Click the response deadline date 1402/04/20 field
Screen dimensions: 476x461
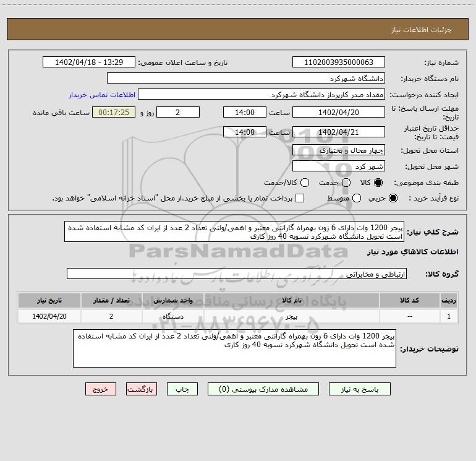click(x=339, y=112)
